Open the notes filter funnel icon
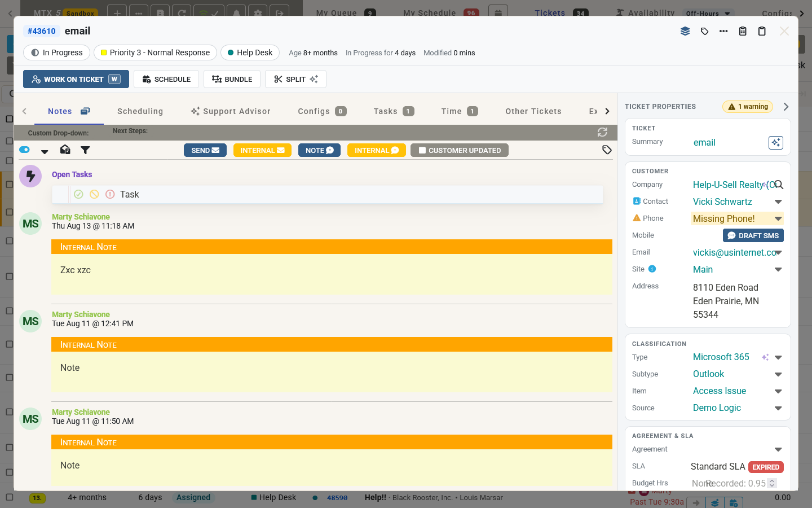This screenshot has height=508, width=812. click(85, 150)
